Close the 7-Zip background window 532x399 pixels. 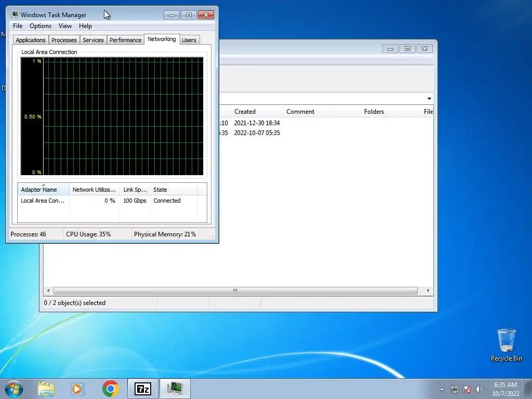coord(424,49)
